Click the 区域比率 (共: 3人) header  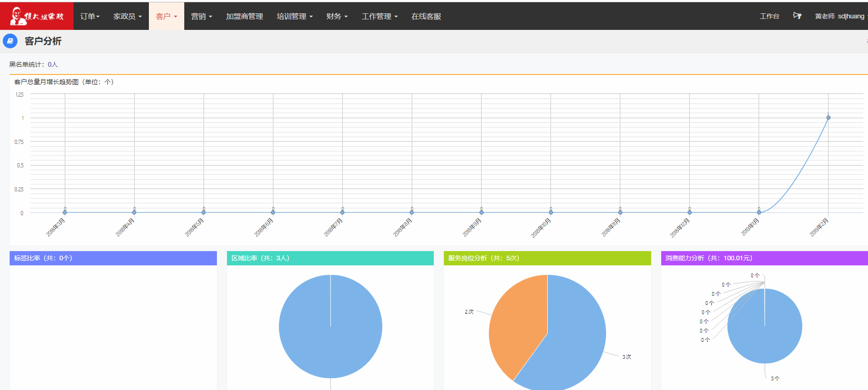click(x=330, y=258)
